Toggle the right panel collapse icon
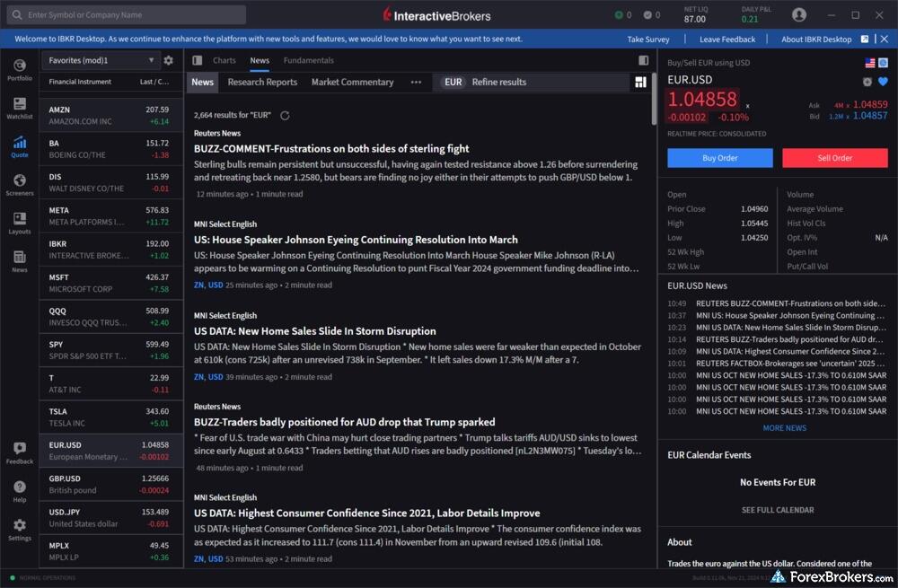Screen dimensions: 898x588 [x=643, y=60]
